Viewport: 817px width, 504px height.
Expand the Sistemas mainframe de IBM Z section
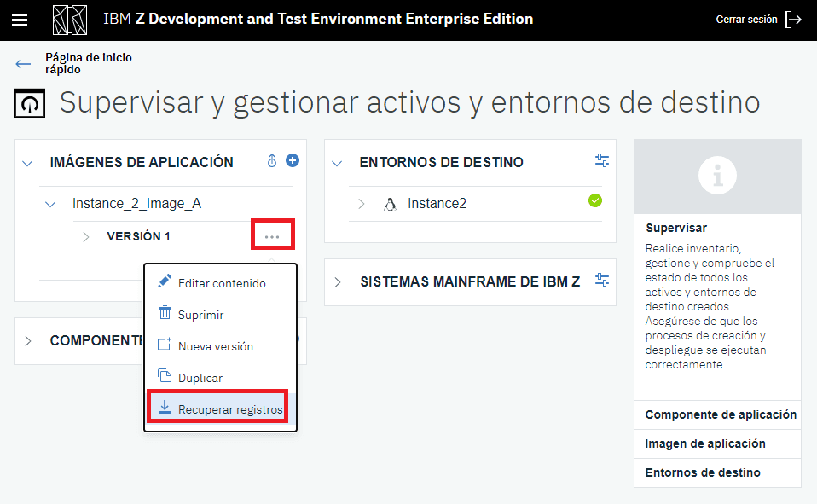pos(339,282)
